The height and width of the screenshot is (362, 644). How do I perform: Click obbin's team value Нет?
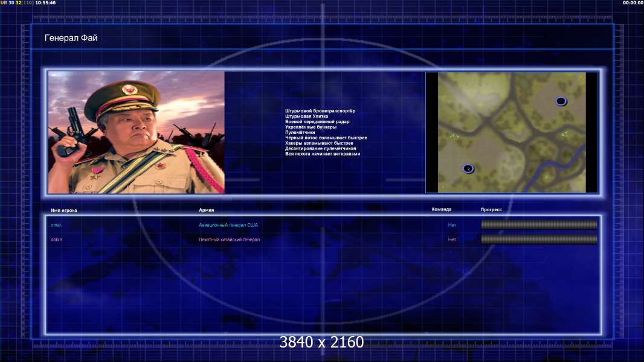[452, 240]
